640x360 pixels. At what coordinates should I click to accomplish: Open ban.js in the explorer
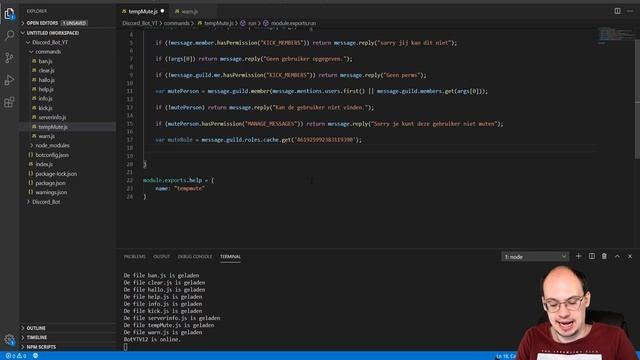45,61
